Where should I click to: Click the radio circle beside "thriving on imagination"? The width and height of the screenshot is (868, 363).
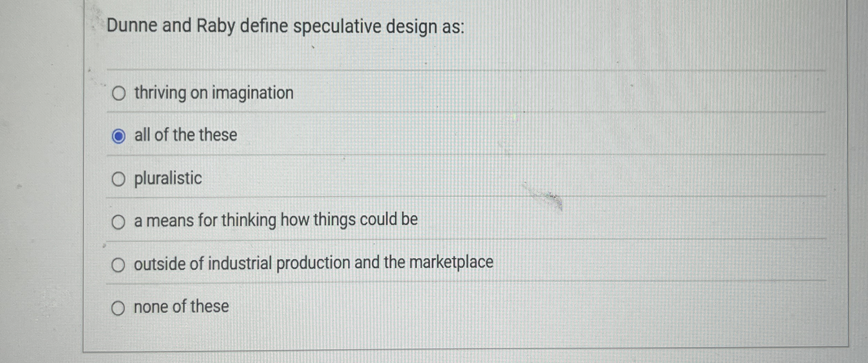click(x=119, y=93)
